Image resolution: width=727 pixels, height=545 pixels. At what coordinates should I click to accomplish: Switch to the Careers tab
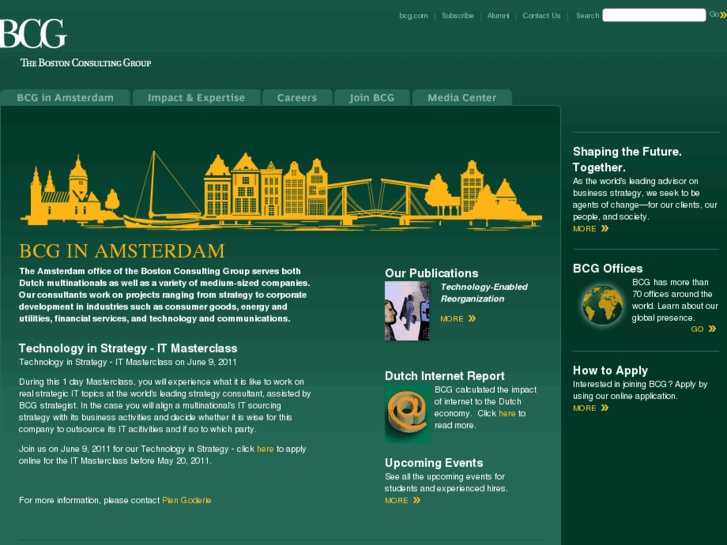point(297,98)
